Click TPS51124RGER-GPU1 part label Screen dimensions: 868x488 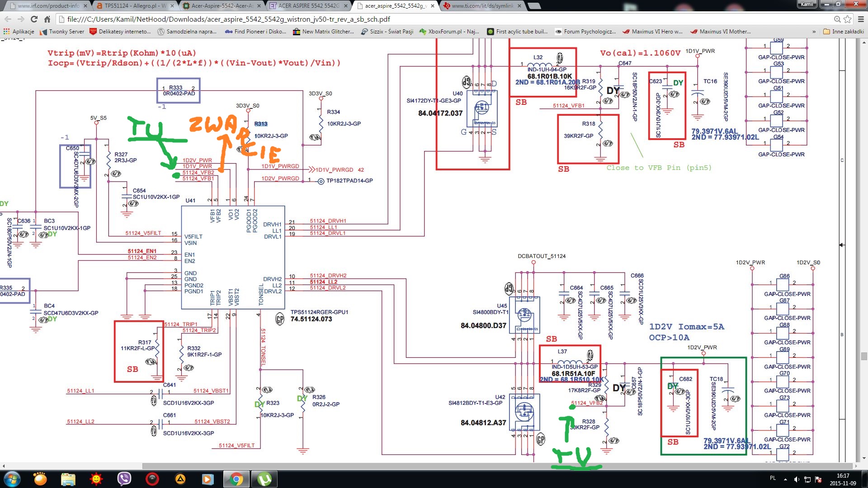click(x=320, y=312)
